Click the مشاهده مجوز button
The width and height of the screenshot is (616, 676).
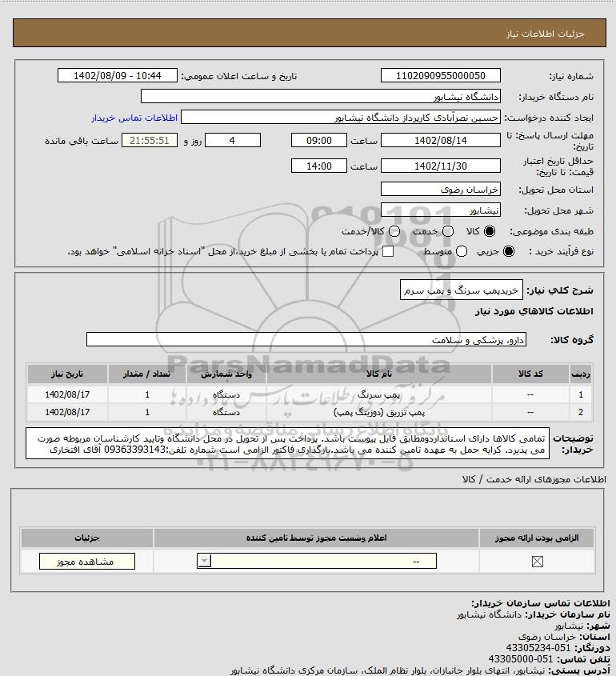coord(86,561)
